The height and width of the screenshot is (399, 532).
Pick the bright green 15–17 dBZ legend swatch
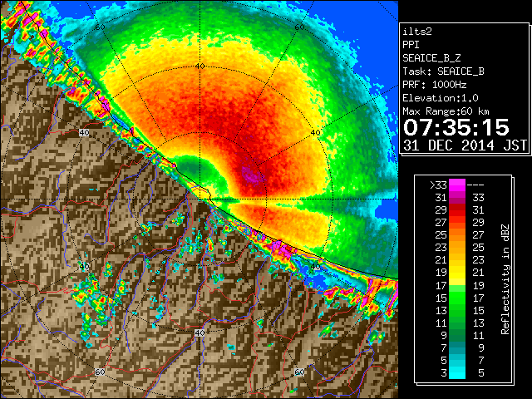[457, 298]
